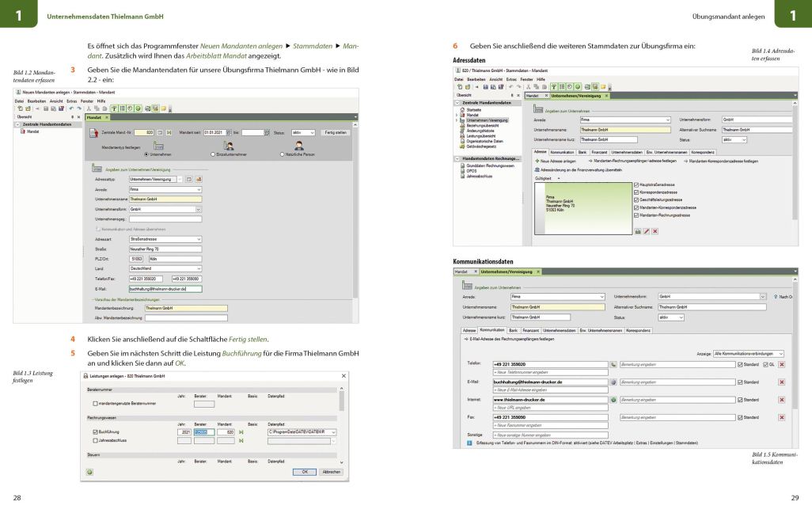Click the phone dial icon beside Telefon number

click(613, 364)
